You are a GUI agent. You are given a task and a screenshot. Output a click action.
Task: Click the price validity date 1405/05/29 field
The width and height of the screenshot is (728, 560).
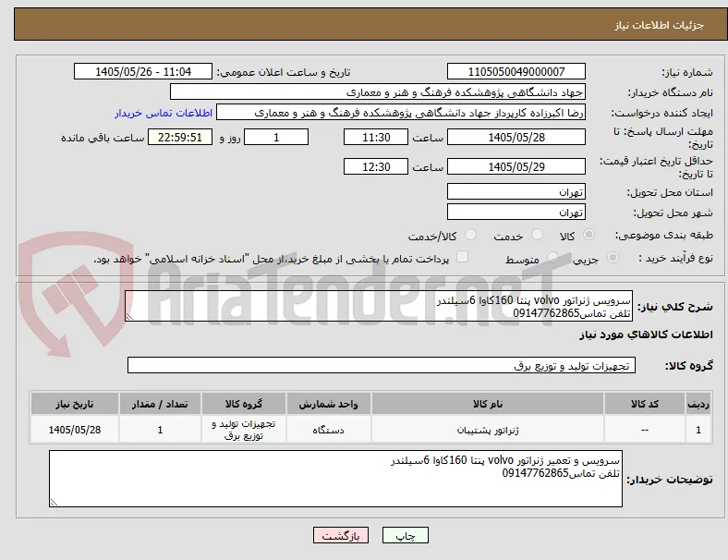[x=516, y=166]
